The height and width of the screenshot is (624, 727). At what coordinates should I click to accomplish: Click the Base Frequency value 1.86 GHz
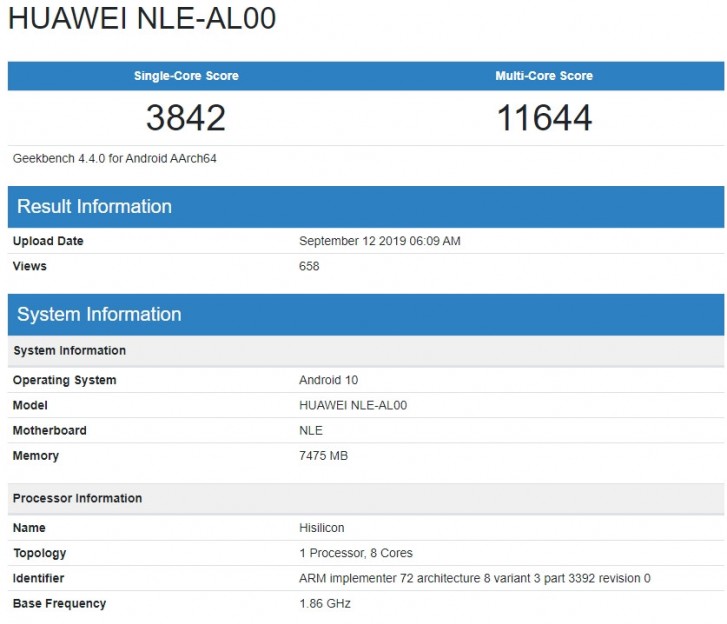click(x=325, y=603)
